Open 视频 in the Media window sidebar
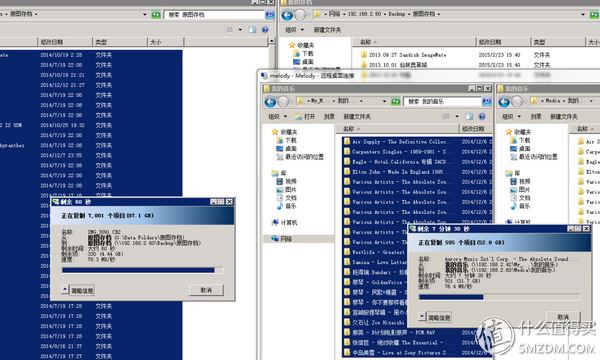The image size is (600, 360). point(520,181)
